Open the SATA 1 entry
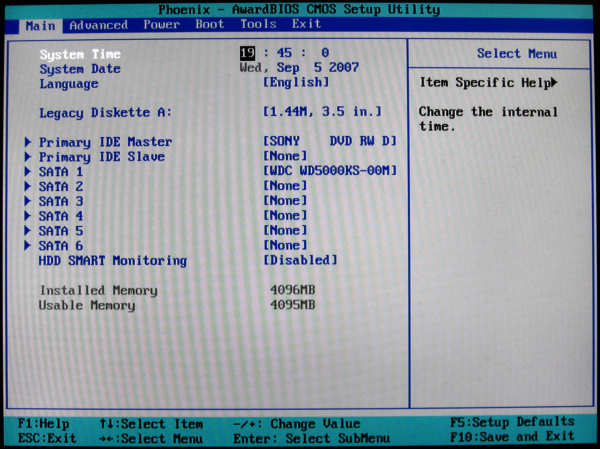 61,172
